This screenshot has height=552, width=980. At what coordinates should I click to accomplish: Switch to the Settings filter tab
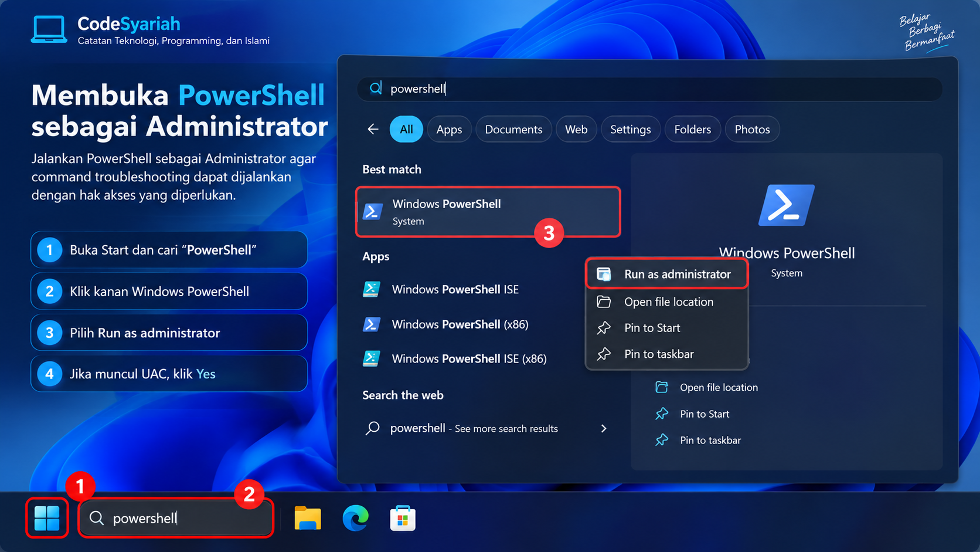click(x=631, y=129)
